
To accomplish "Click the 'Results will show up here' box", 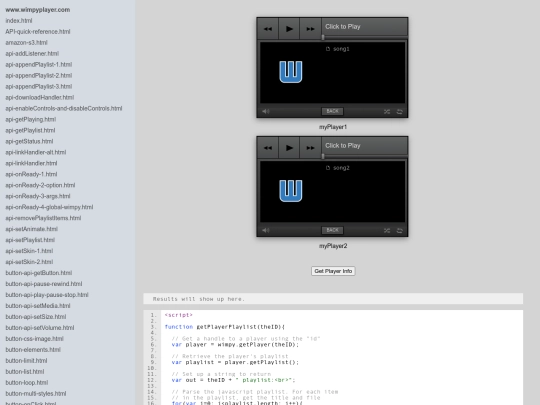I will [x=333, y=299].
